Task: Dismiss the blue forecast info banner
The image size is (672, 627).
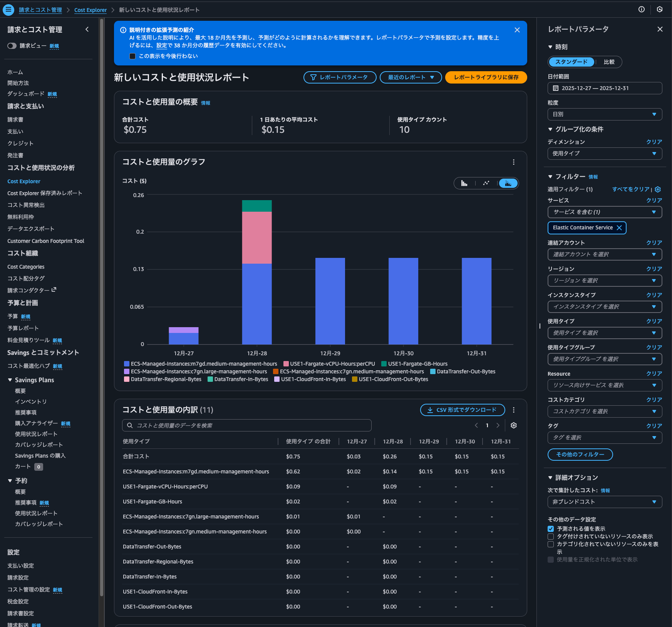Action: 517,30
